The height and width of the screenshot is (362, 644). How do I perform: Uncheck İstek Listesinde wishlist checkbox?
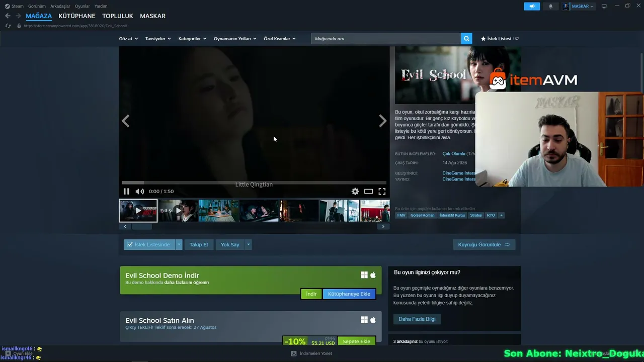tap(130, 245)
